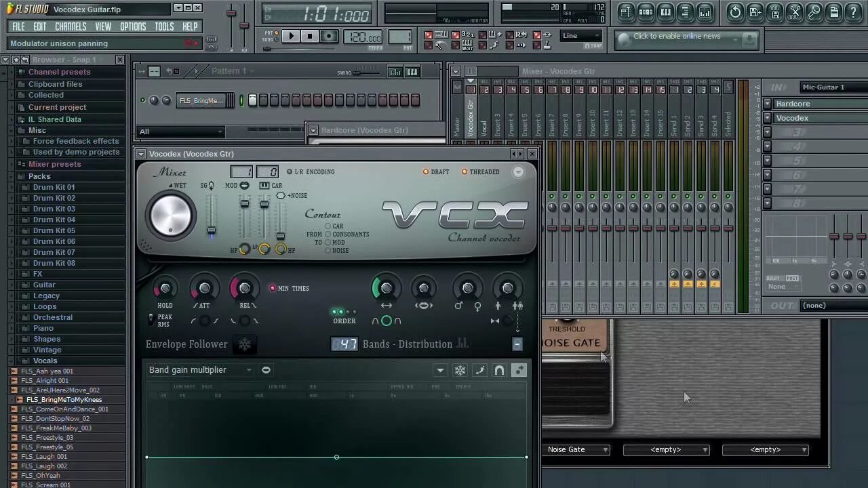This screenshot has height=488, width=868.
Task: Click the snowflake freeze icon beside Envelope Follower
Action: 245,344
